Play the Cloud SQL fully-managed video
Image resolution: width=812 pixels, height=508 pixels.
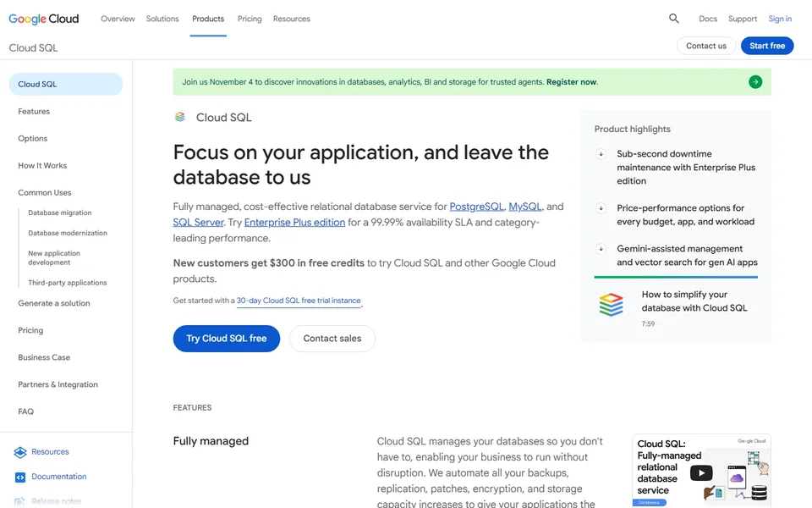click(700, 472)
